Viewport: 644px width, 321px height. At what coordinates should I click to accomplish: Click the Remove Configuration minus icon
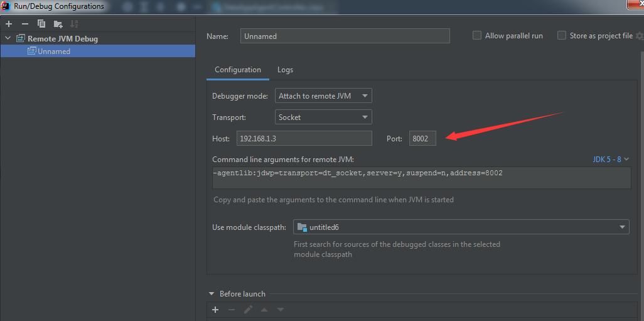tap(24, 24)
